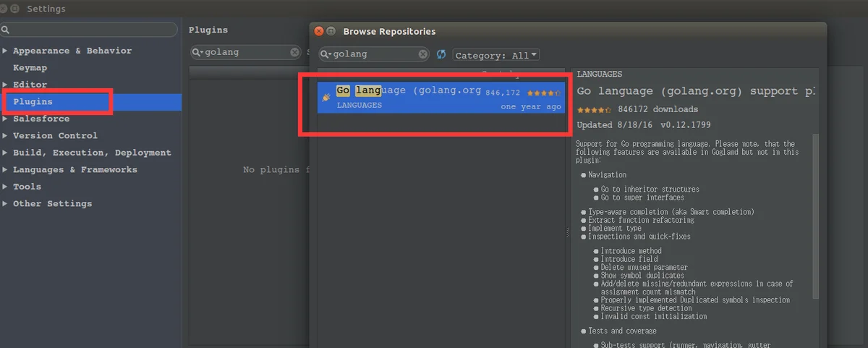Click the star rating in plugin details pane
868x348 pixels.
pyautogui.click(x=595, y=110)
